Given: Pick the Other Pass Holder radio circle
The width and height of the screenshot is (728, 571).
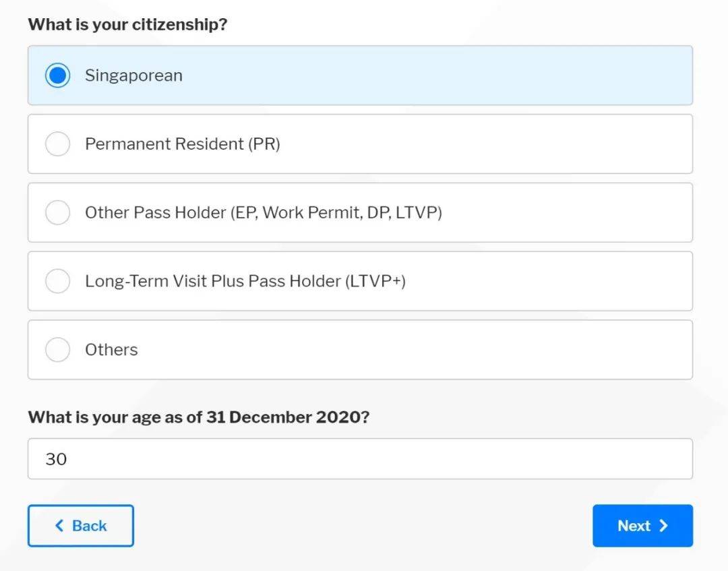Looking at the screenshot, I should point(57,212).
